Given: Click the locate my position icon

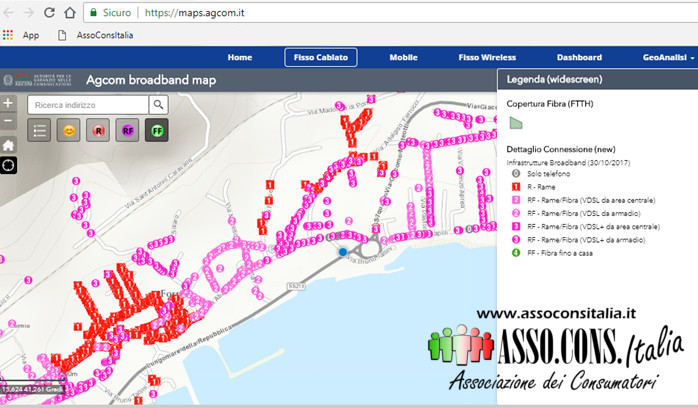Looking at the screenshot, I should 8,165.
